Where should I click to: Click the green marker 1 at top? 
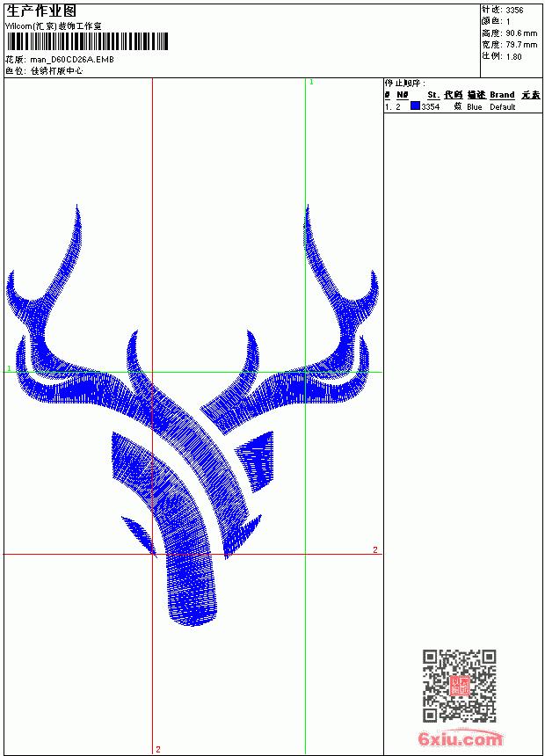(311, 83)
